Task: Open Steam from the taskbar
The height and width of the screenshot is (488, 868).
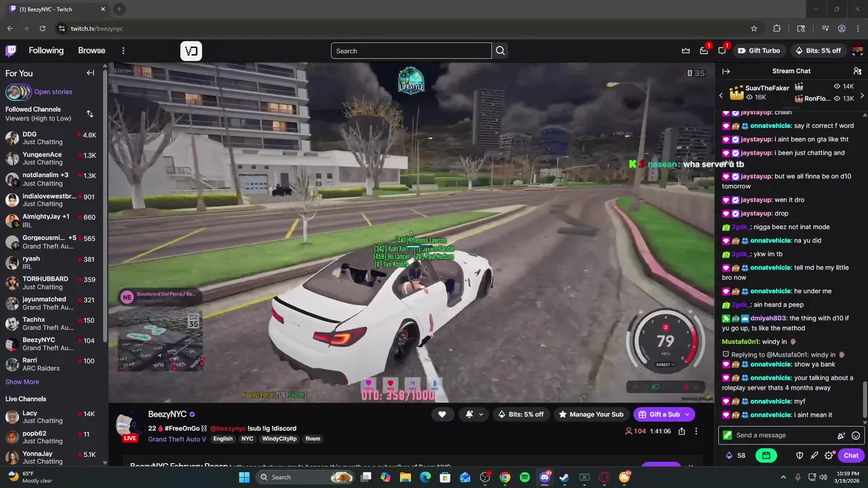Action: click(x=564, y=477)
